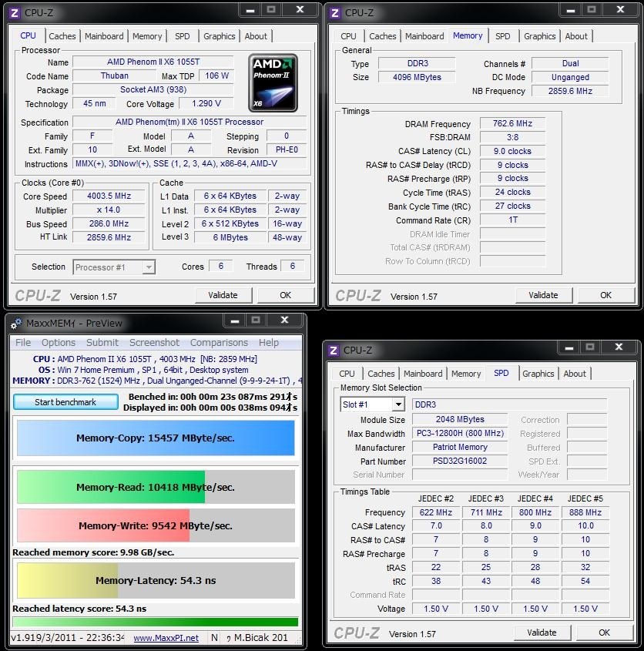Click OK on the Memory window
Screen dimensions: 644x651
point(605,294)
